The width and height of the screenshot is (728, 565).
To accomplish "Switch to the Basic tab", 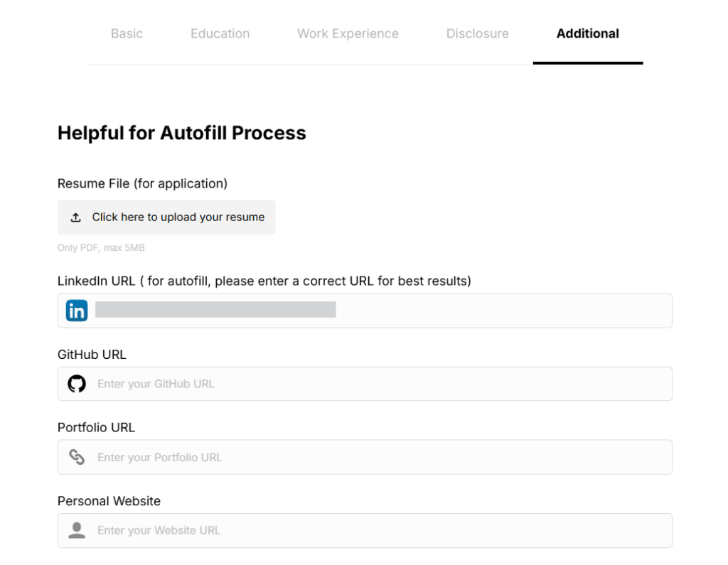I will coord(127,33).
